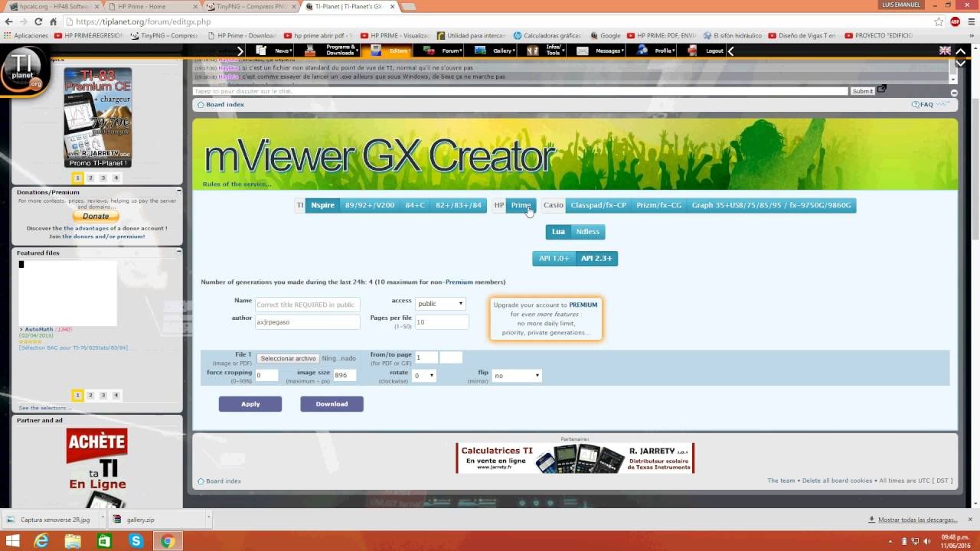Open Skype from the taskbar

point(136,541)
